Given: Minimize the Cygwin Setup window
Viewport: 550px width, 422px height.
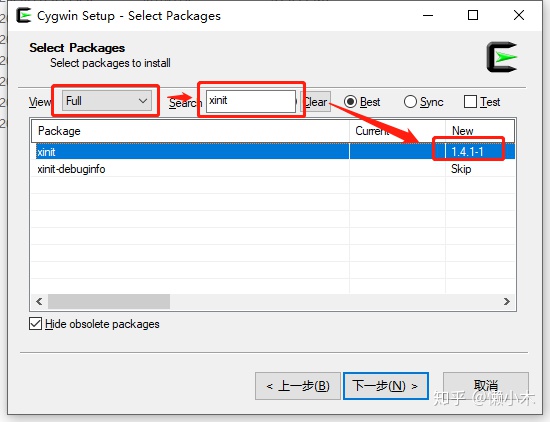Looking at the screenshot, I should (x=428, y=15).
